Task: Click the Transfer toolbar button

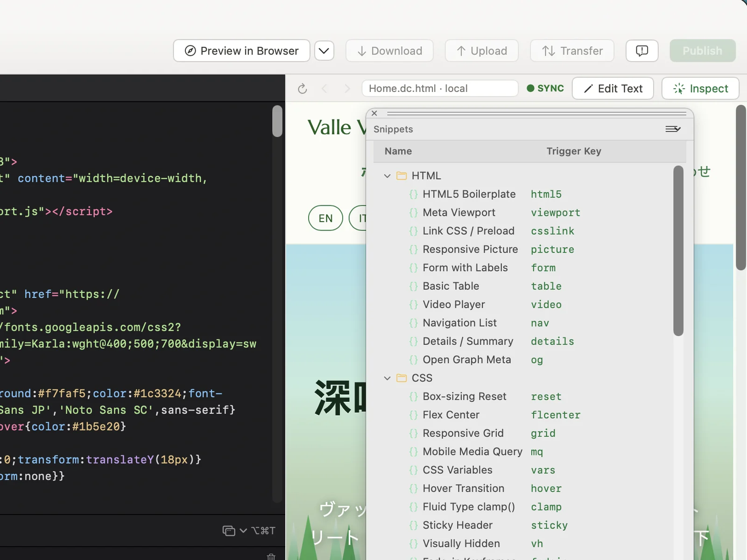Action: pos(572,51)
